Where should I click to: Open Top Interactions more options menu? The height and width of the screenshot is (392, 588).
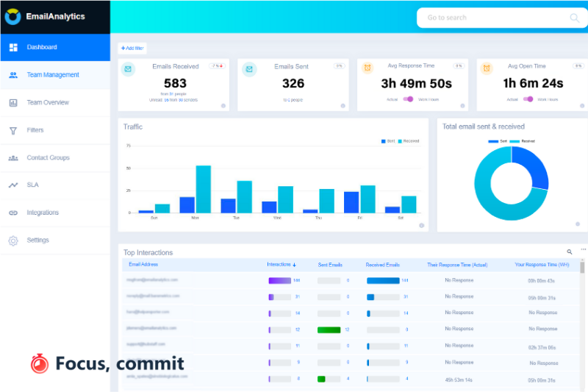point(583,249)
